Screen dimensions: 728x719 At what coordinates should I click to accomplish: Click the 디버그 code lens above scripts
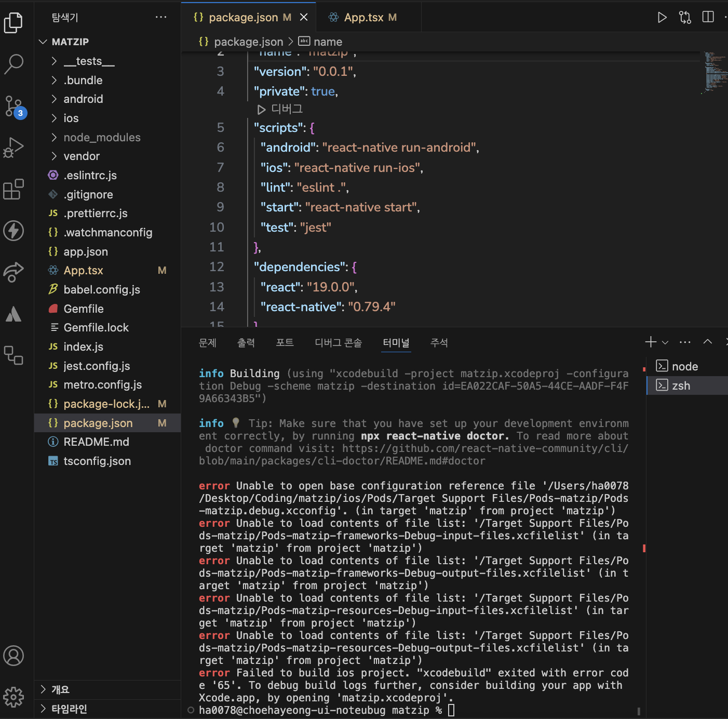pyautogui.click(x=280, y=109)
